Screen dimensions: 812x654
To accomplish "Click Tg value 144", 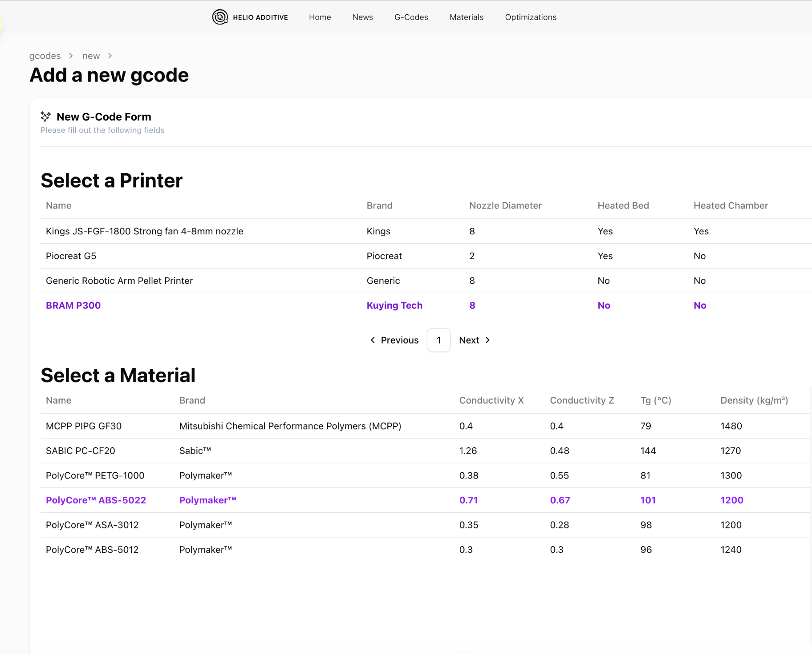I will click(x=648, y=450).
